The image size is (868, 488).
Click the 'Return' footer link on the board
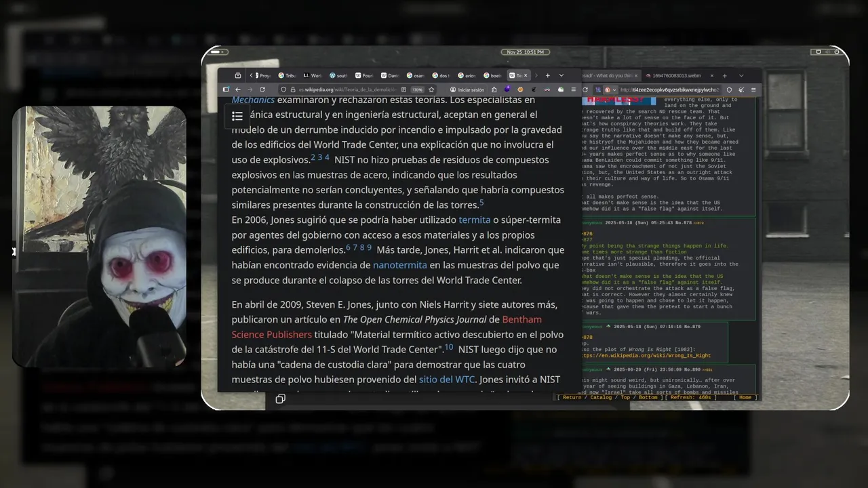(572, 397)
